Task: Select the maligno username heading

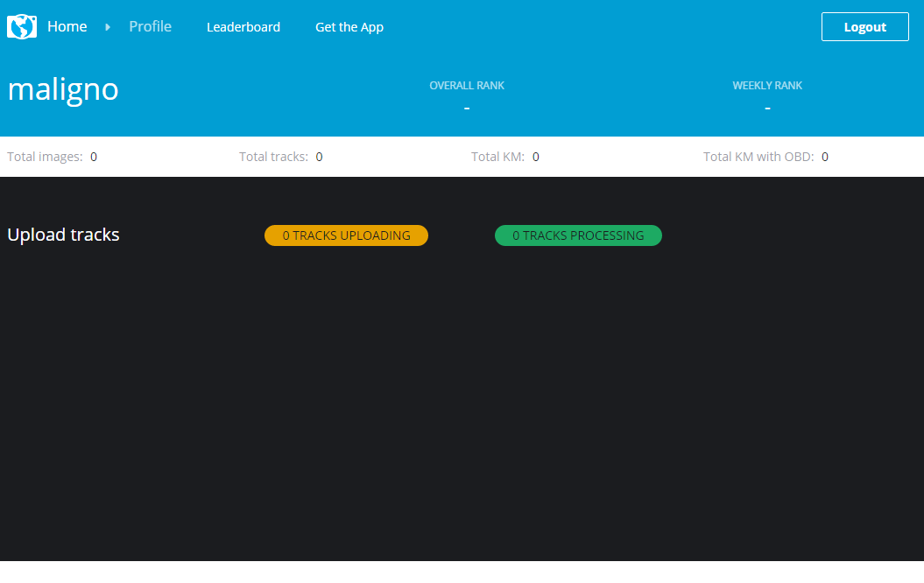Action: coord(63,89)
